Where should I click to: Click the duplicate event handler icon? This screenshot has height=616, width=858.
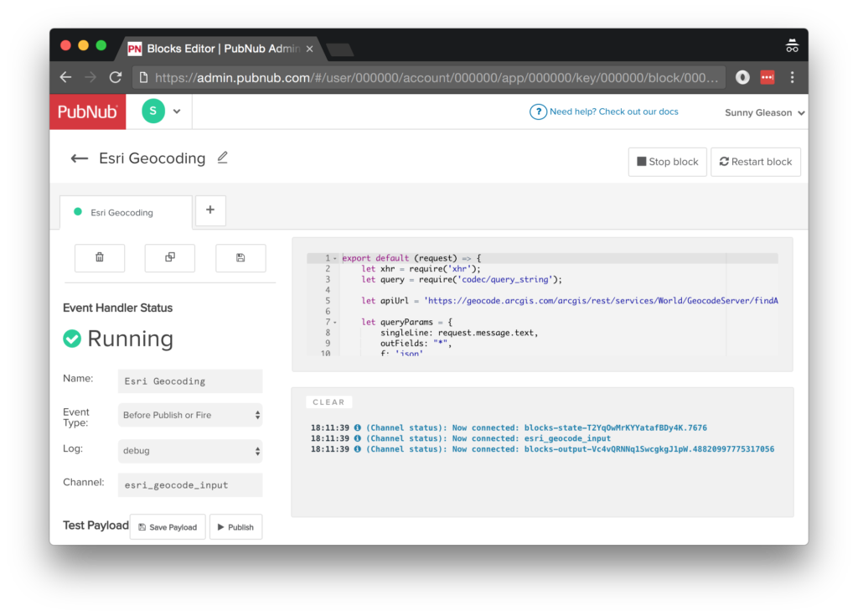point(170,258)
